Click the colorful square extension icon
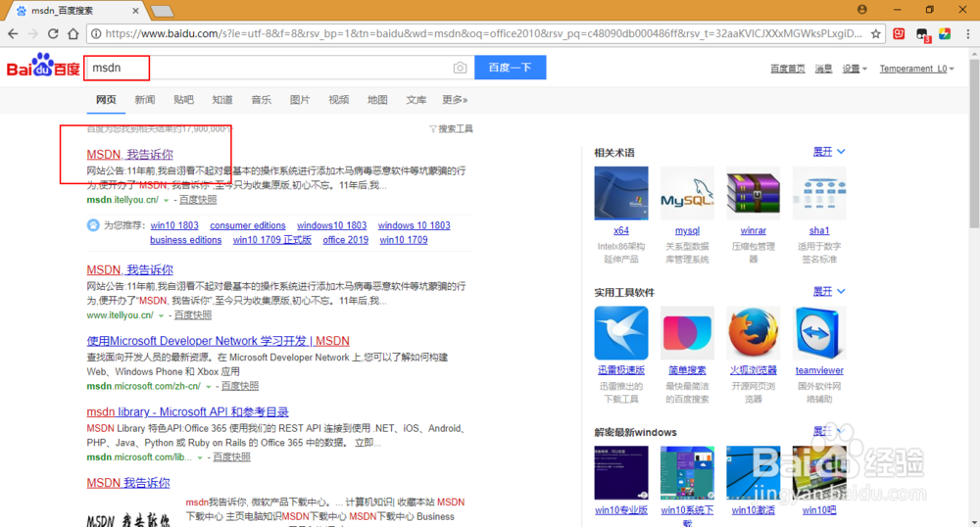The width and height of the screenshot is (980, 527). 945,33
